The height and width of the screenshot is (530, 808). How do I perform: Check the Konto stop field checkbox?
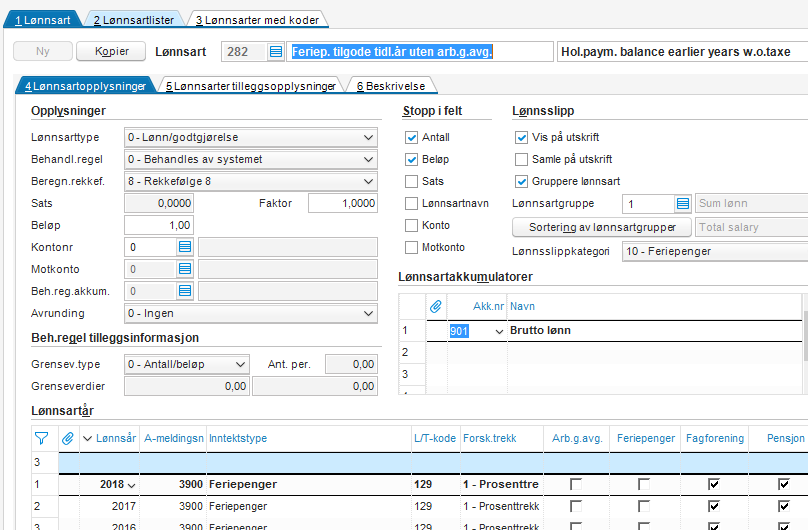(411, 226)
